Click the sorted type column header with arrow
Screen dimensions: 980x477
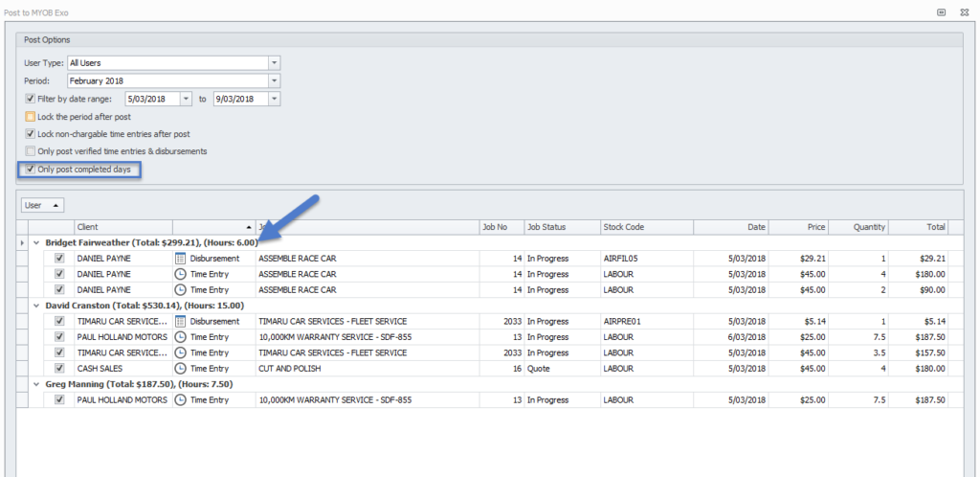tap(214, 228)
